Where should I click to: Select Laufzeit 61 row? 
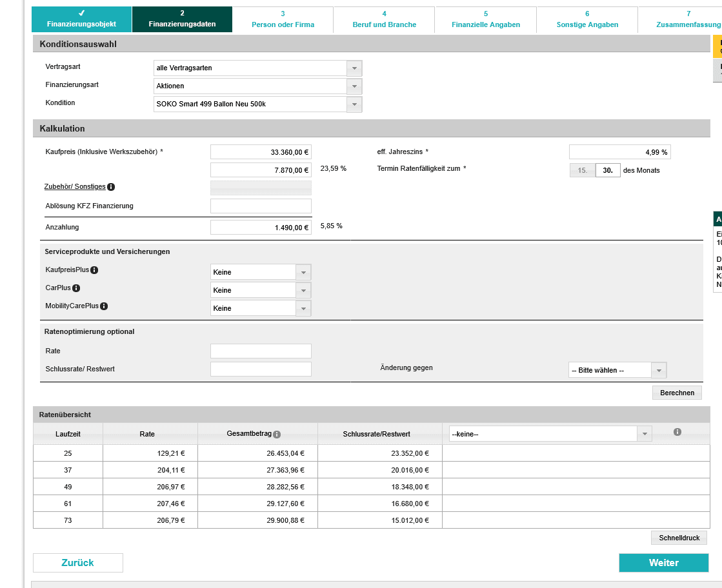371,504
